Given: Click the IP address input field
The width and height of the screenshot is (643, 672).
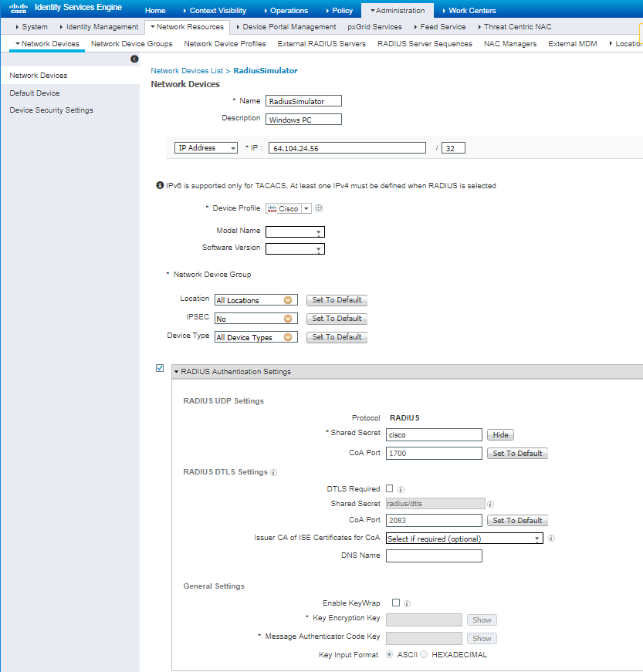Looking at the screenshot, I should [x=347, y=148].
